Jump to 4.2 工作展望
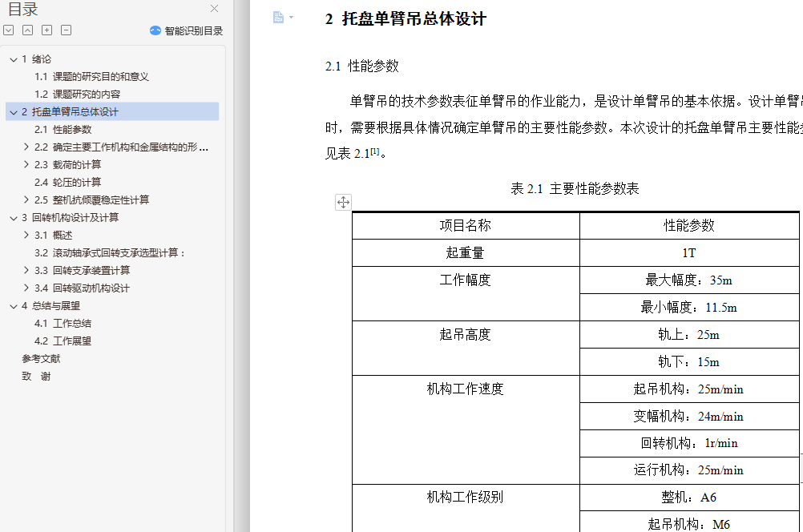This screenshot has width=803, height=532. [x=63, y=341]
